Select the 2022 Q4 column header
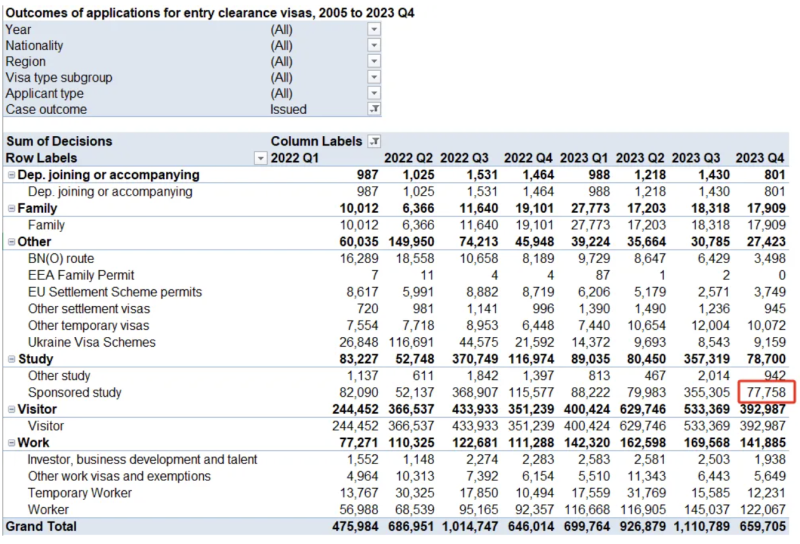The width and height of the screenshot is (800, 544). click(x=528, y=158)
